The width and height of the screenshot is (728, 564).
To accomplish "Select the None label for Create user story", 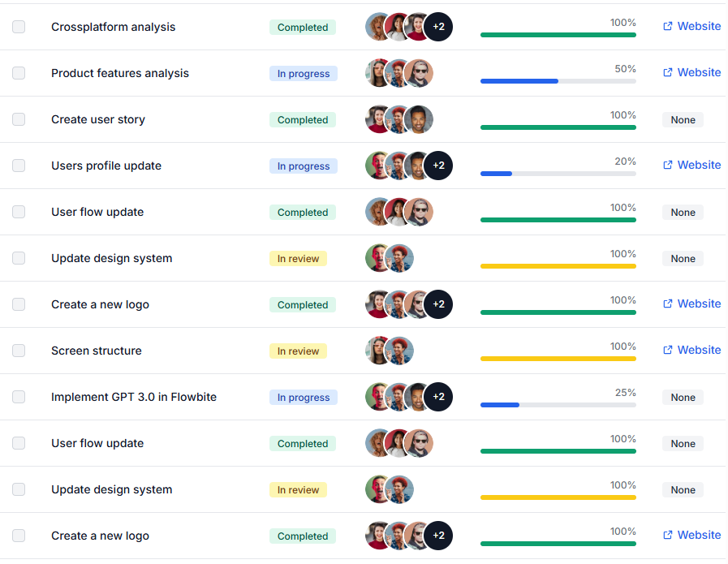I will tap(683, 119).
